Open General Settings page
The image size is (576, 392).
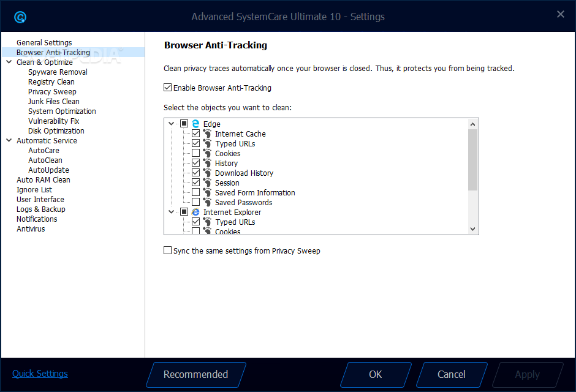pyautogui.click(x=44, y=43)
